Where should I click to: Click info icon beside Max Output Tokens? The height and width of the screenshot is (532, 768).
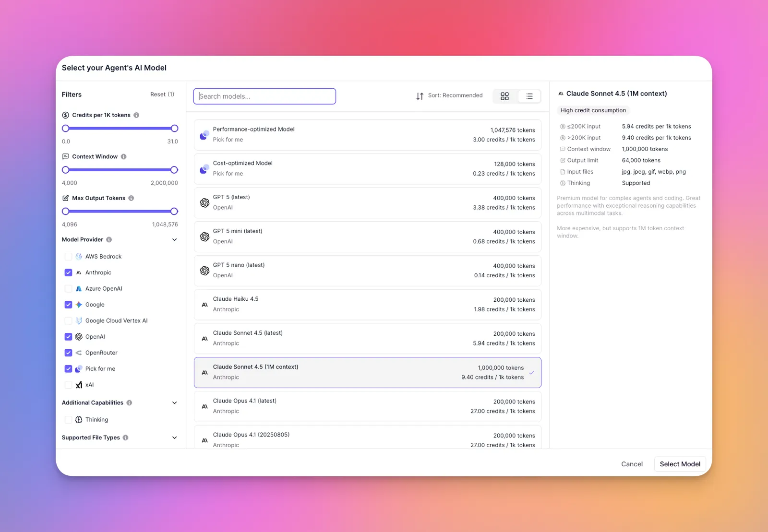click(131, 198)
